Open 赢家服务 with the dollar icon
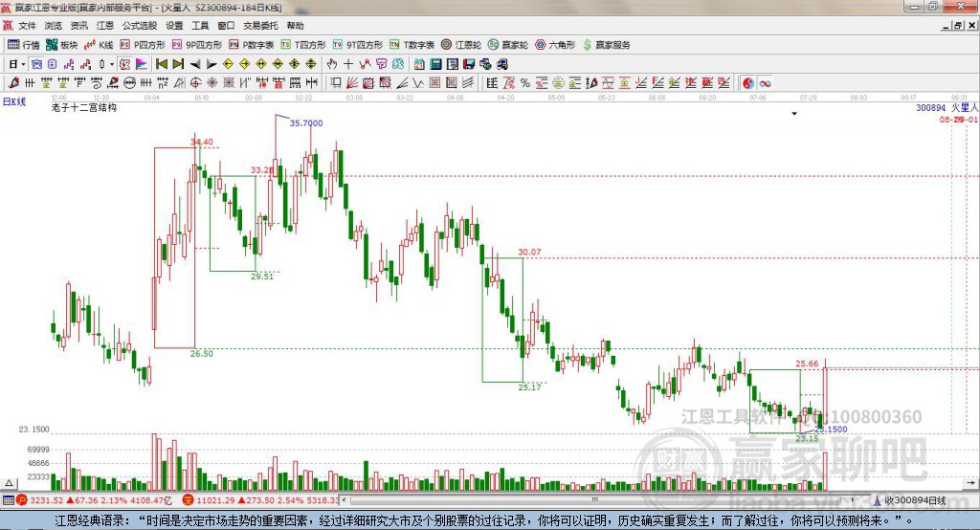The width and height of the screenshot is (980, 530). (607, 44)
